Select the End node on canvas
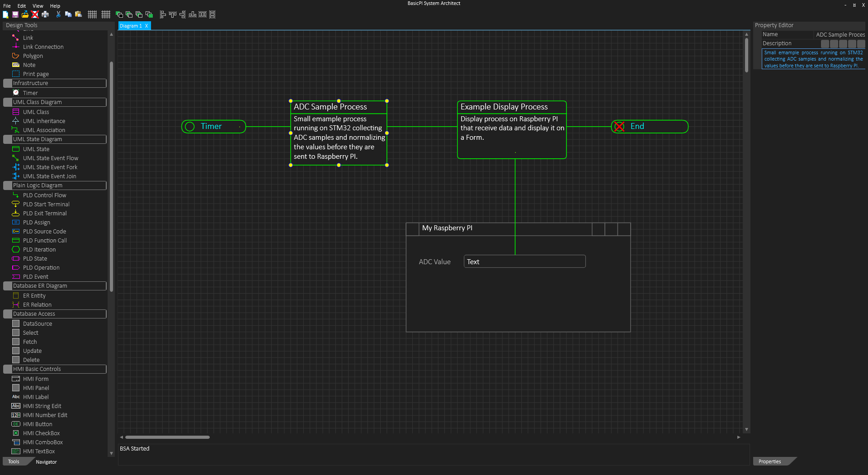 point(650,127)
